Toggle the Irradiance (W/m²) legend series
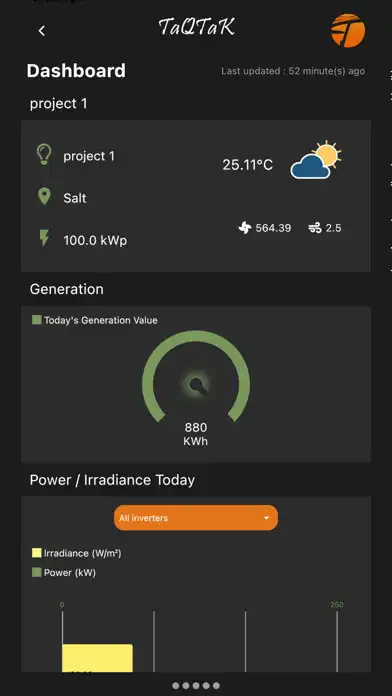Screen dimensions: 392x696 (x=77, y=554)
